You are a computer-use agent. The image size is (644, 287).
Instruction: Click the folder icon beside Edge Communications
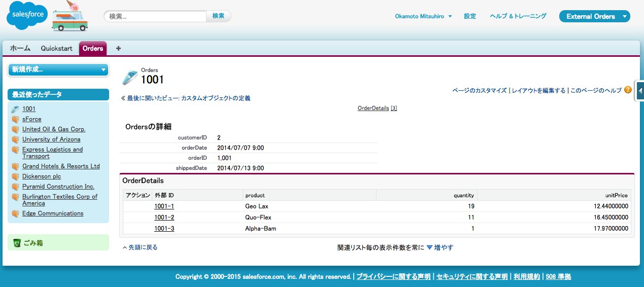pos(15,213)
